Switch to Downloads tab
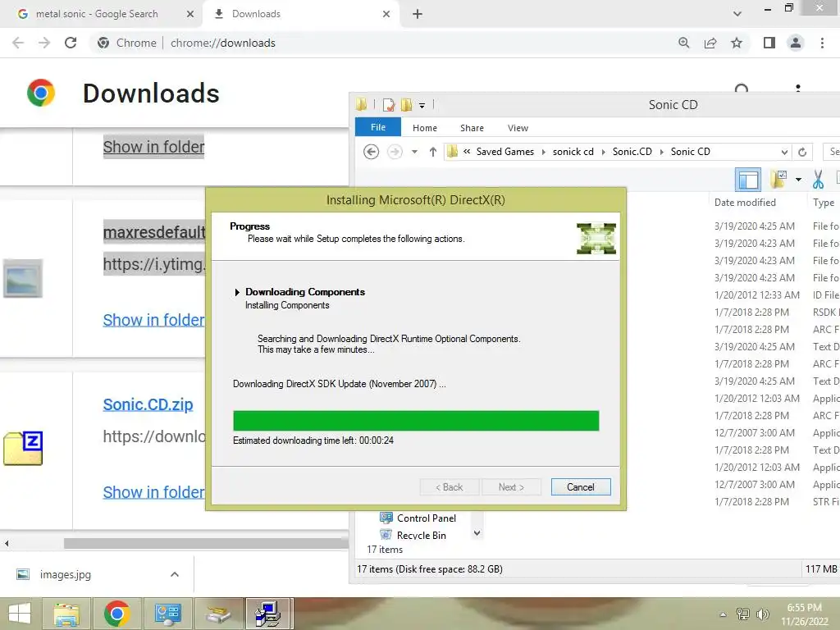This screenshot has height=630, width=840. pyautogui.click(x=256, y=14)
